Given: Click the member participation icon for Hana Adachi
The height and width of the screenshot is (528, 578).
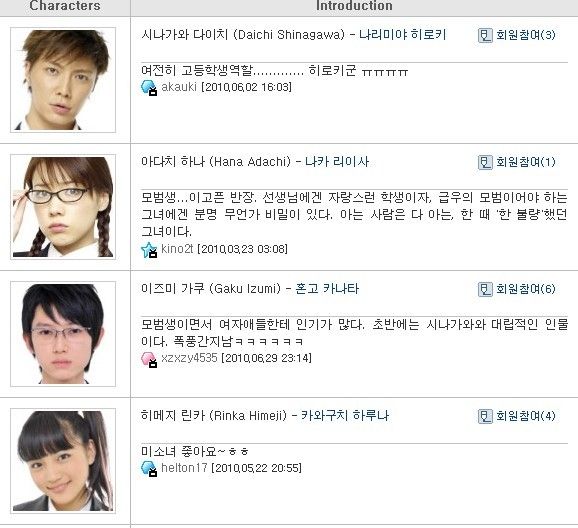Looking at the screenshot, I should pyautogui.click(x=485, y=162).
